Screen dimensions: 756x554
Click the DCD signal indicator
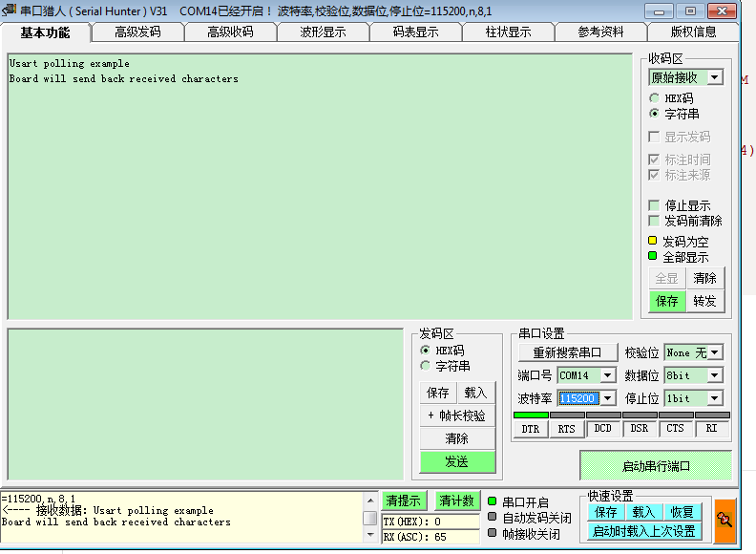(x=602, y=428)
